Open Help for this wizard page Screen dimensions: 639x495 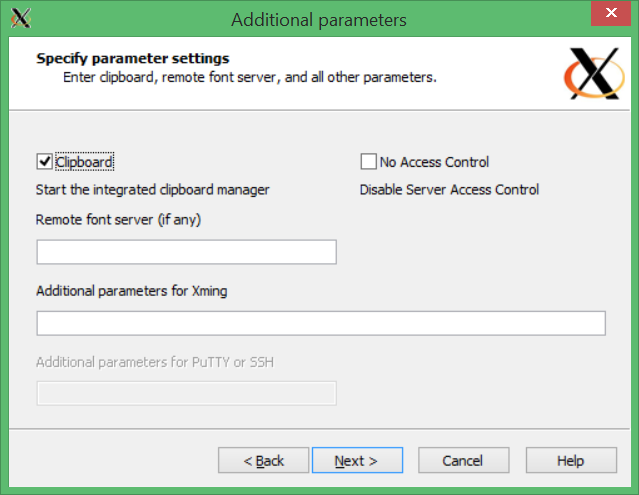pos(571,460)
